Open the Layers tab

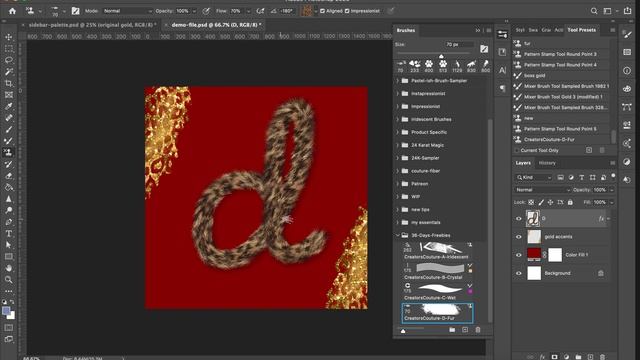click(523, 163)
